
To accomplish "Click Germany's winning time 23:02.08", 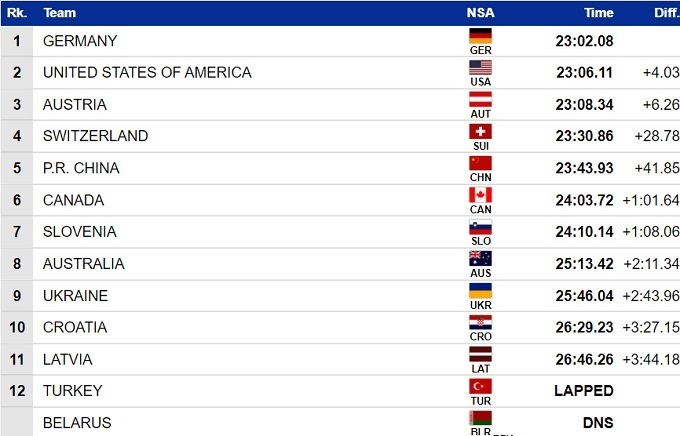I will [584, 41].
